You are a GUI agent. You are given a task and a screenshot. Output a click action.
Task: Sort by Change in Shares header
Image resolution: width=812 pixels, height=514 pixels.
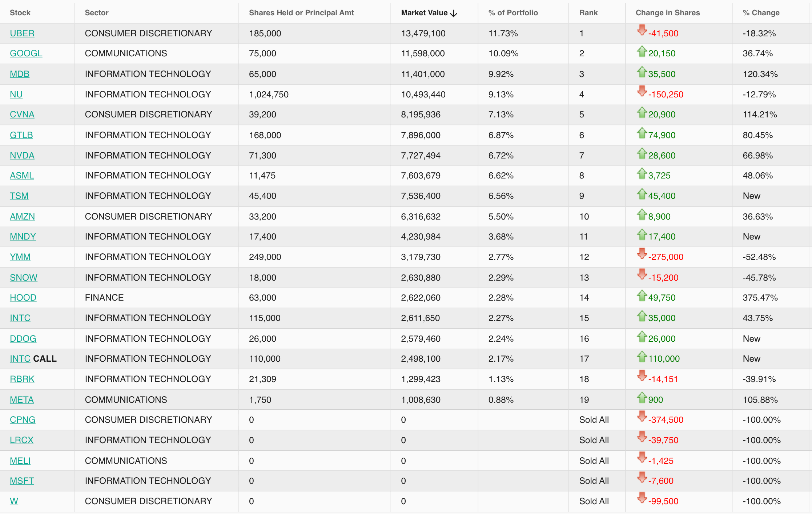coord(667,13)
